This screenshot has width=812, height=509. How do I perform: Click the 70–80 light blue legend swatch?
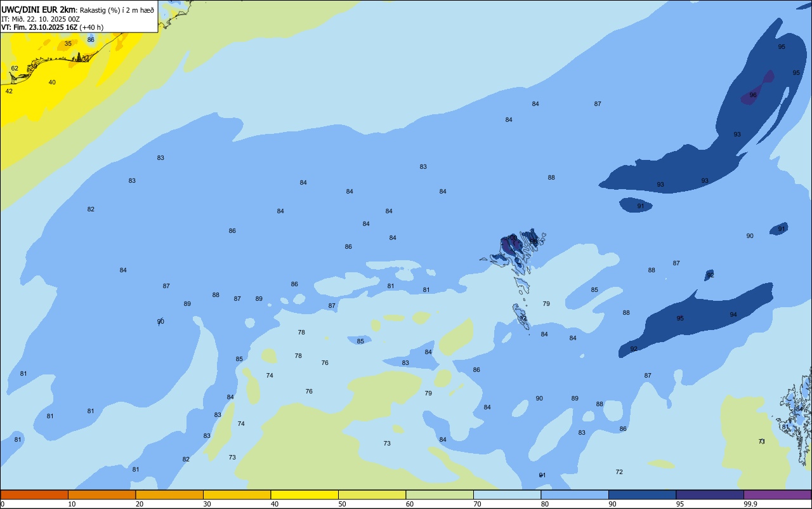point(507,494)
